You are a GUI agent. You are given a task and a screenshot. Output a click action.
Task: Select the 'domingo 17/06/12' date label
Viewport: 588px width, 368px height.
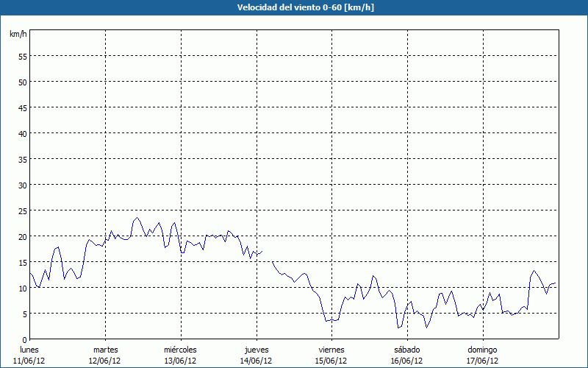click(482, 355)
